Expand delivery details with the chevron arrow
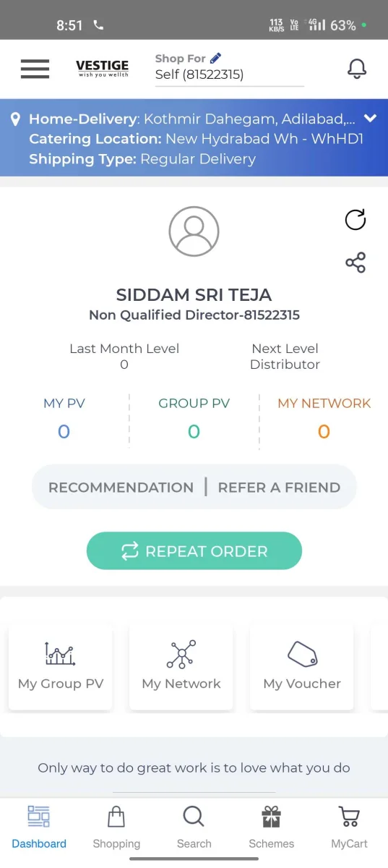Screen dimensions: 388x868 coord(371,119)
